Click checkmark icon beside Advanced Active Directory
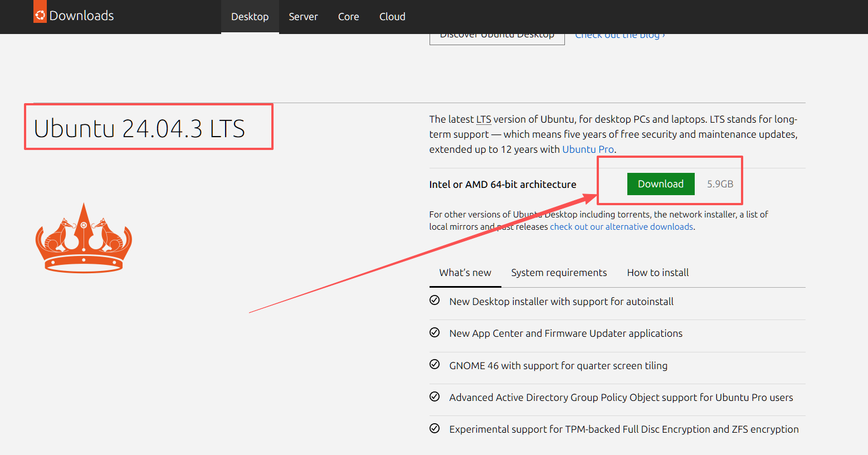Viewport: 868px width, 455px height. [x=435, y=396]
